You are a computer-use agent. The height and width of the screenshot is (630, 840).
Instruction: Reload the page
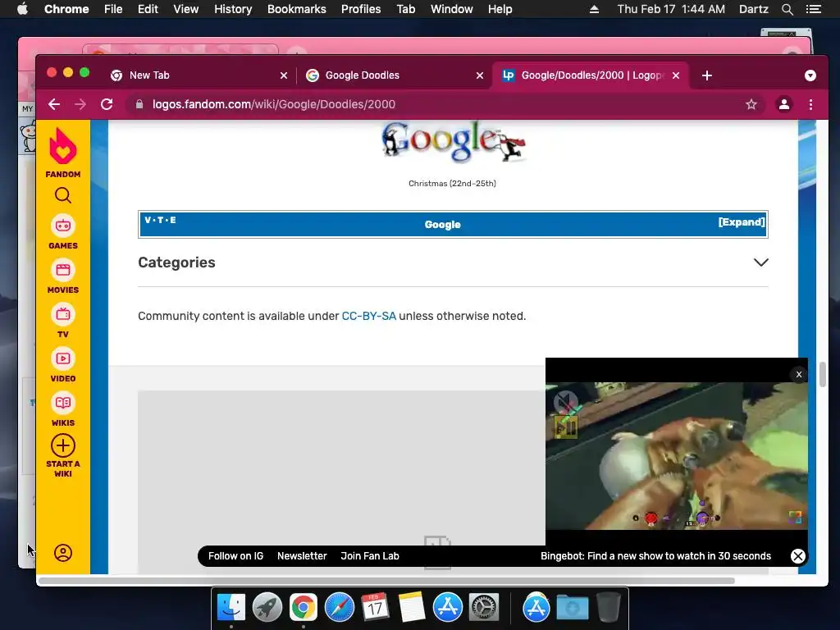pos(107,104)
